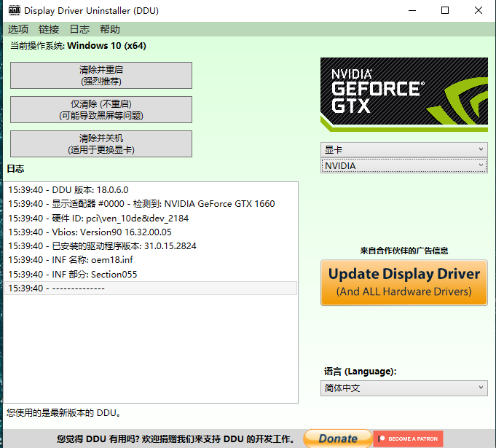Image resolution: width=496 pixels, height=448 pixels.
Task: Expand the 显卡 device type dropdown
Action: (x=404, y=149)
